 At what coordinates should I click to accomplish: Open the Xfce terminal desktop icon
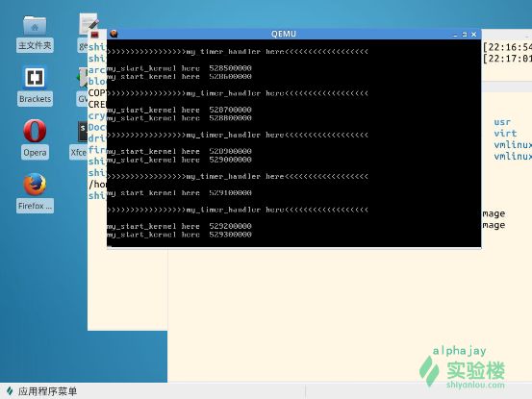click(83, 132)
